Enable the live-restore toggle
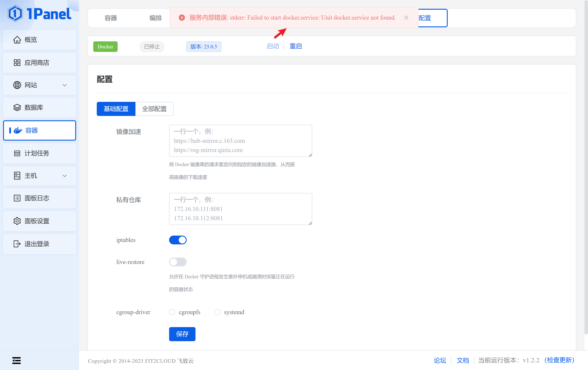The width and height of the screenshot is (588, 370). pos(178,262)
